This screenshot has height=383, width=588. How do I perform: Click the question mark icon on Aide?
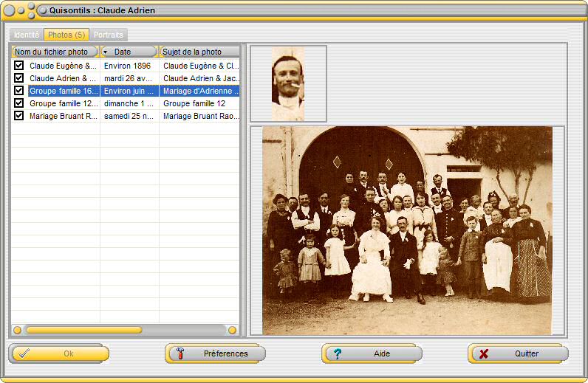337,353
